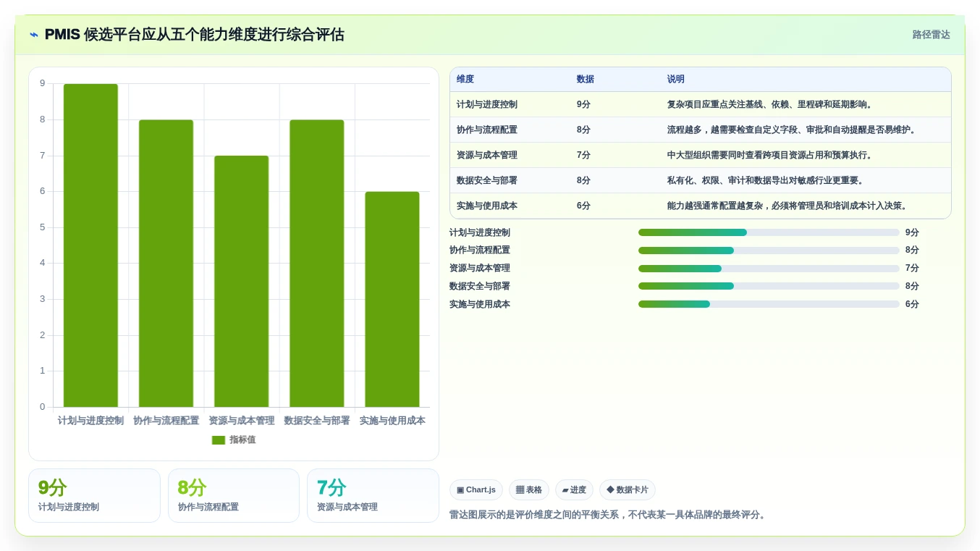Click the 6分 value beside the progress bar
The width and height of the screenshot is (980, 551).
click(912, 304)
